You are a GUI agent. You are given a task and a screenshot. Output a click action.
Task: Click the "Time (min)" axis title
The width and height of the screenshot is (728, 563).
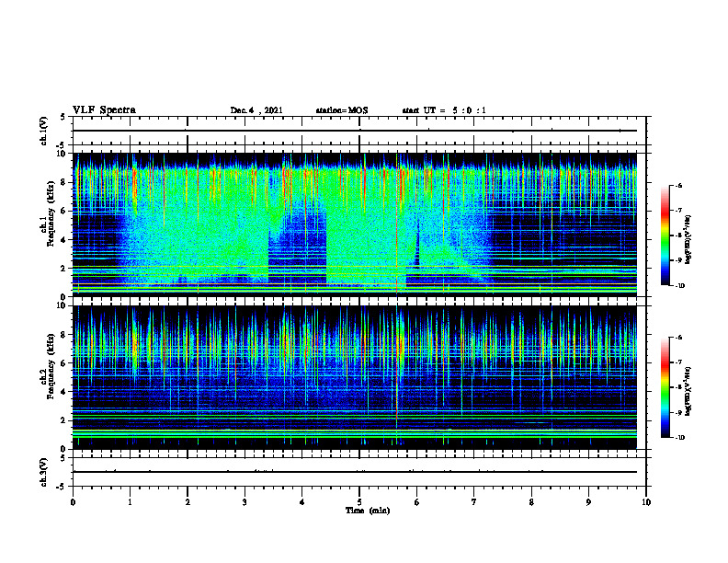coord(368,511)
